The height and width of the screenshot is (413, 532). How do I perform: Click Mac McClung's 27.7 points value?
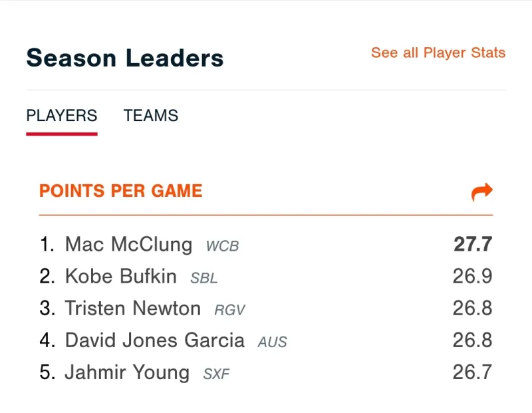click(x=473, y=245)
